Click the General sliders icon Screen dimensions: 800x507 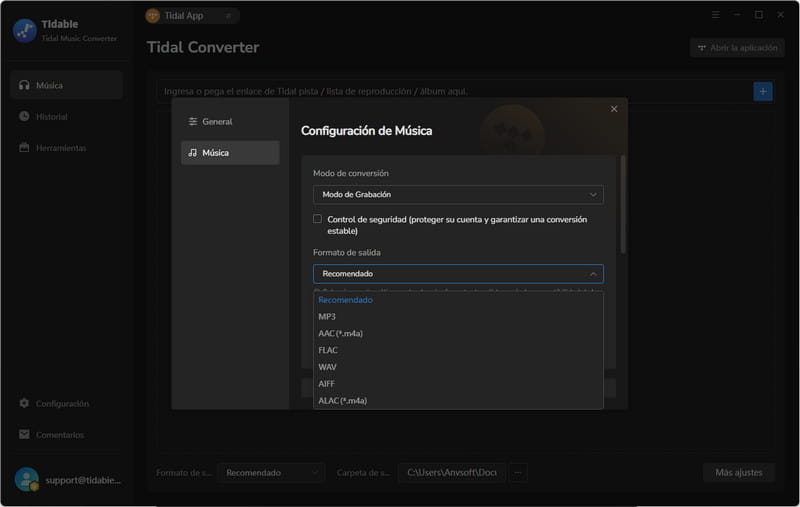[193, 121]
